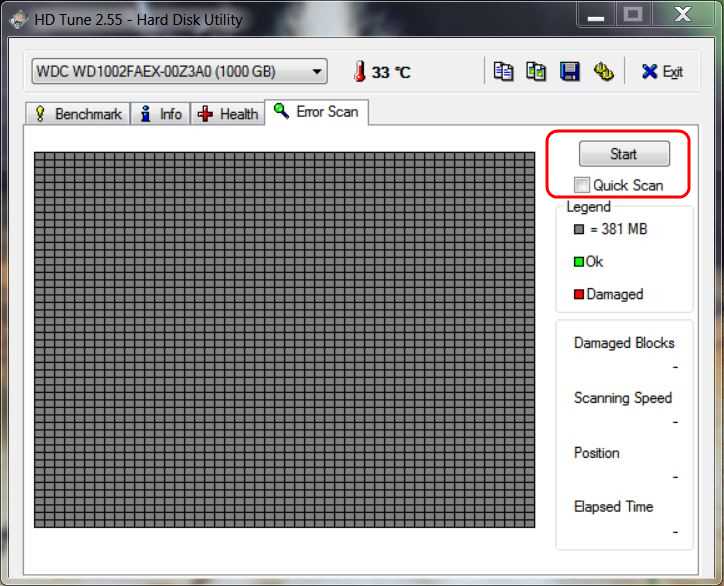The width and height of the screenshot is (724, 586).
Task: Switch to the Benchmark tab
Action: coord(78,114)
